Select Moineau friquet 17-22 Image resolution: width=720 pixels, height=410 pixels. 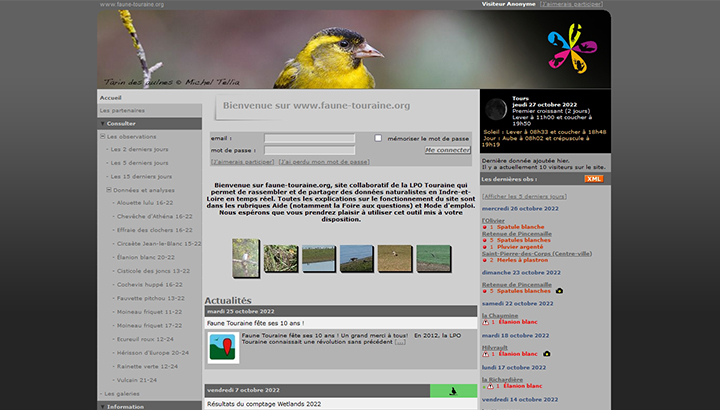pyautogui.click(x=149, y=326)
